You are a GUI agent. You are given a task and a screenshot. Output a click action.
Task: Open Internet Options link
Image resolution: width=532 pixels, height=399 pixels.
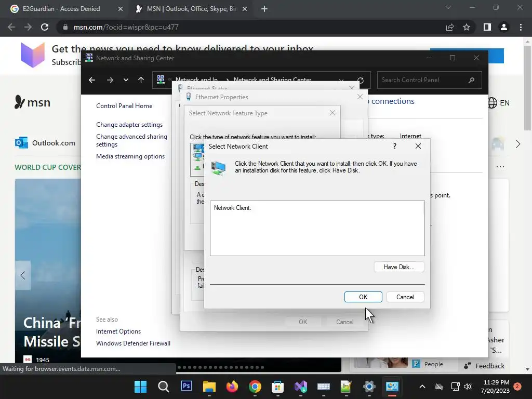(x=118, y=331)
